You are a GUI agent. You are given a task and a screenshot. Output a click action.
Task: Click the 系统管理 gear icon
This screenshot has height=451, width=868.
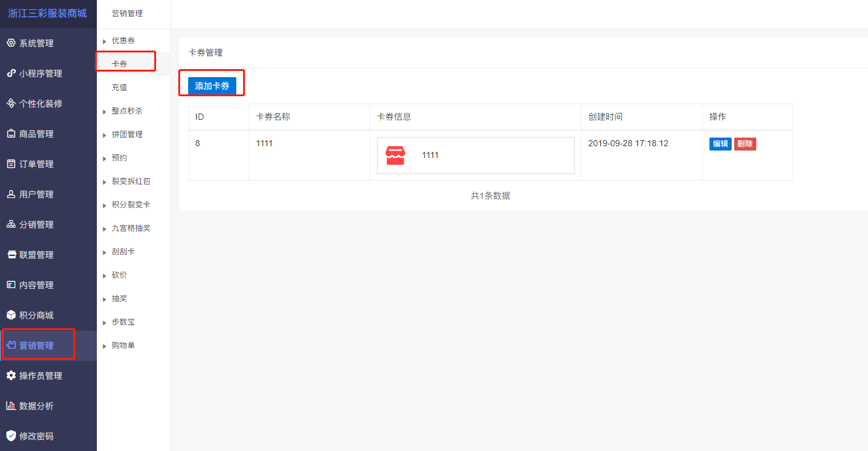(x=10, y=43)
